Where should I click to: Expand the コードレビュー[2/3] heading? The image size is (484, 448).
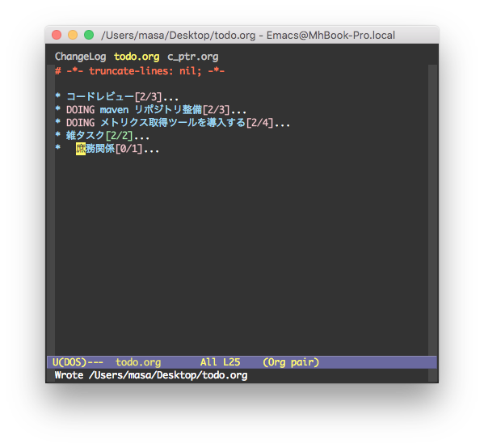point(117,97)
